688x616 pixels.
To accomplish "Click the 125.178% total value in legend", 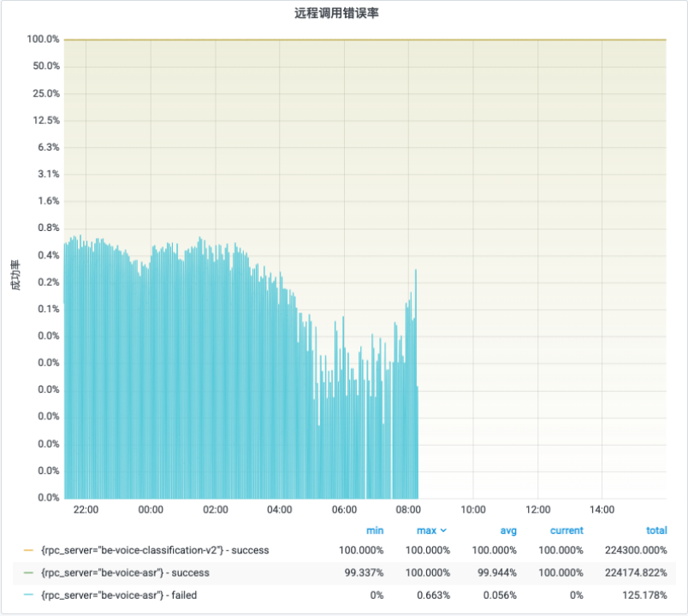I will [x=647, y=595].
